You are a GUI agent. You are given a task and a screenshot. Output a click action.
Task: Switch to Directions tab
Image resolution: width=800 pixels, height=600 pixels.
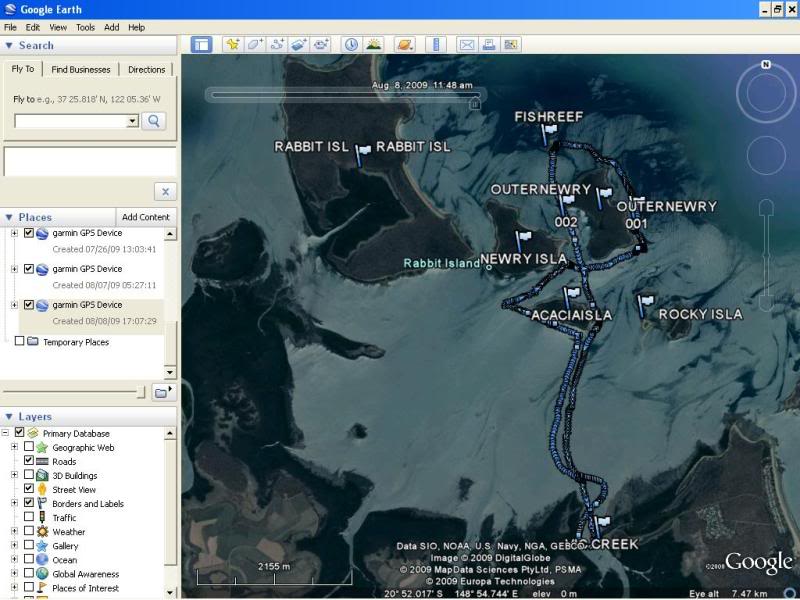tap(146, 69)
